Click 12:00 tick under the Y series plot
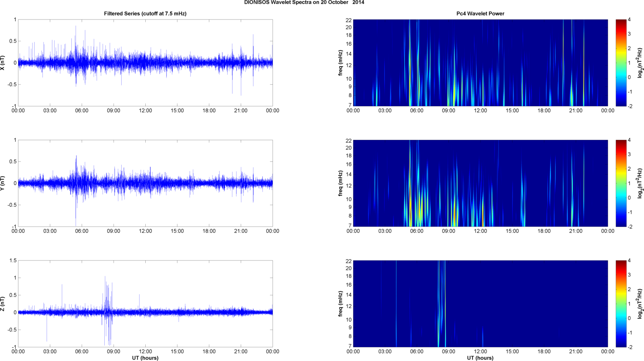 click(x=145, y=231)
